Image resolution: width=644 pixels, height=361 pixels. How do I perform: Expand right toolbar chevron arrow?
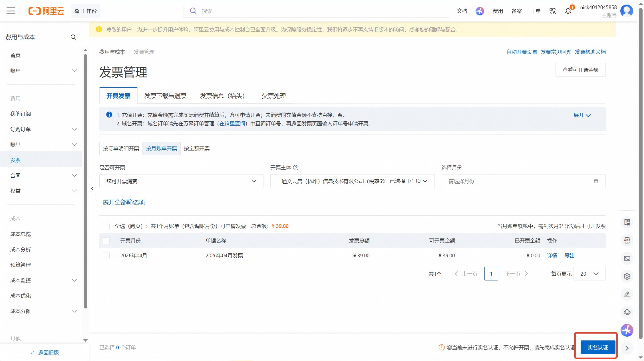coord(627,348)
